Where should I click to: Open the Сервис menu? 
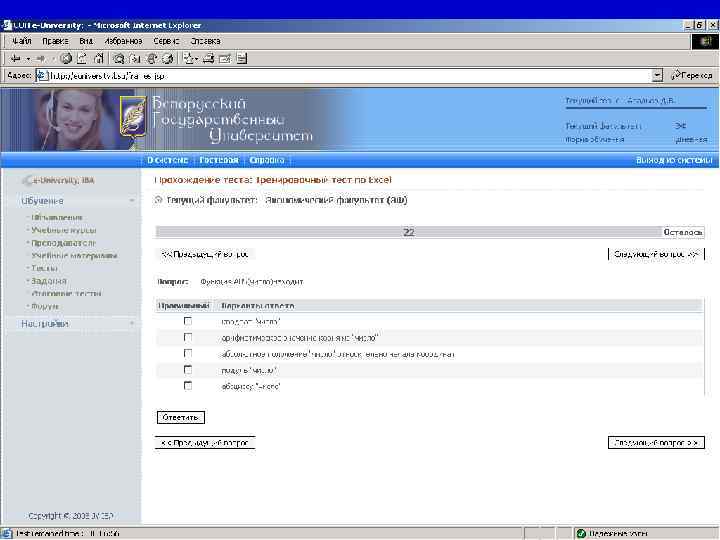click(x=166, y=41)
